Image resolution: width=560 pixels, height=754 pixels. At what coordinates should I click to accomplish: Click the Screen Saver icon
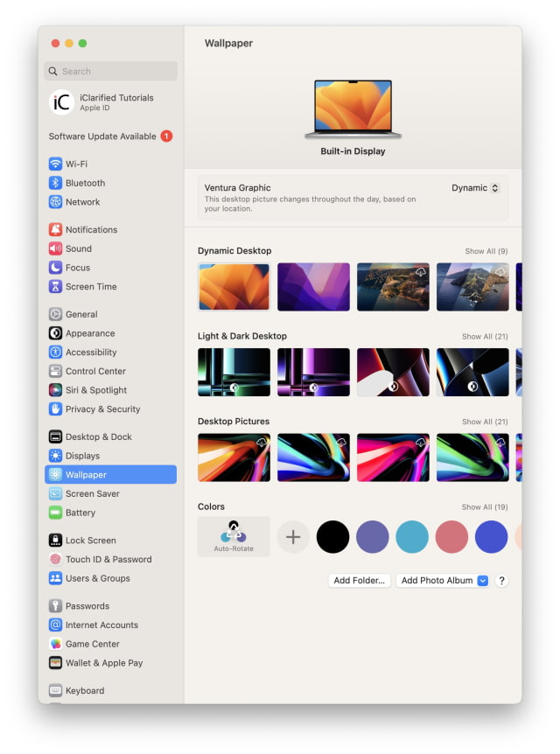pos(55,493)
